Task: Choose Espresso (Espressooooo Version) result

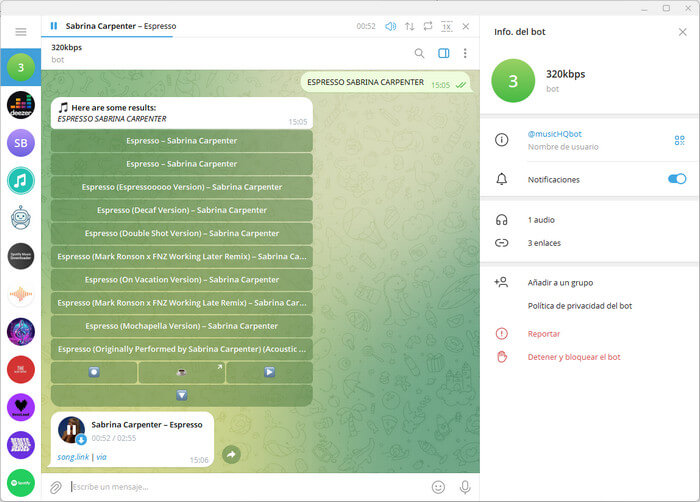Action: pos(182,187)
